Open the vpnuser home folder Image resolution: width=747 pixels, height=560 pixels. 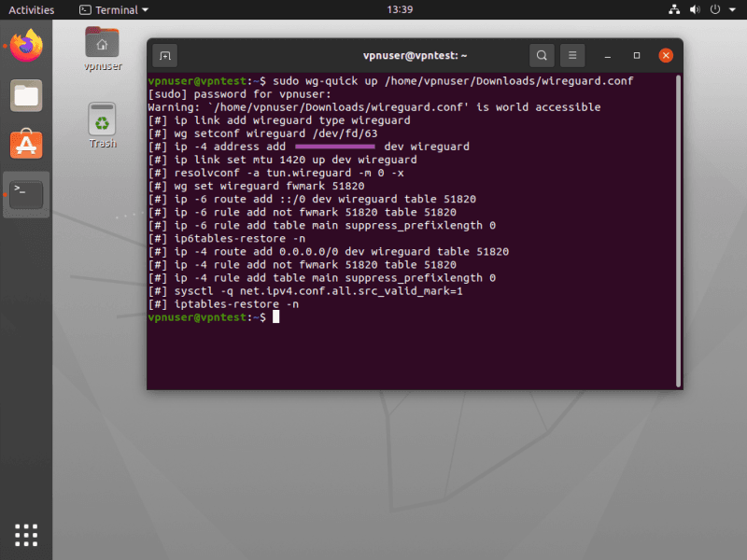pyautogui.click(x=102, y=47)
